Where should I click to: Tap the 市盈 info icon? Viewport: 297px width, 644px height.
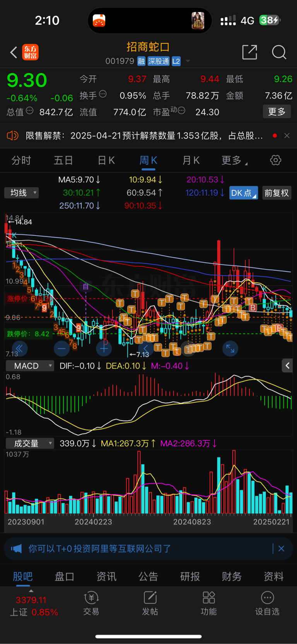click(x=181, y=111)
